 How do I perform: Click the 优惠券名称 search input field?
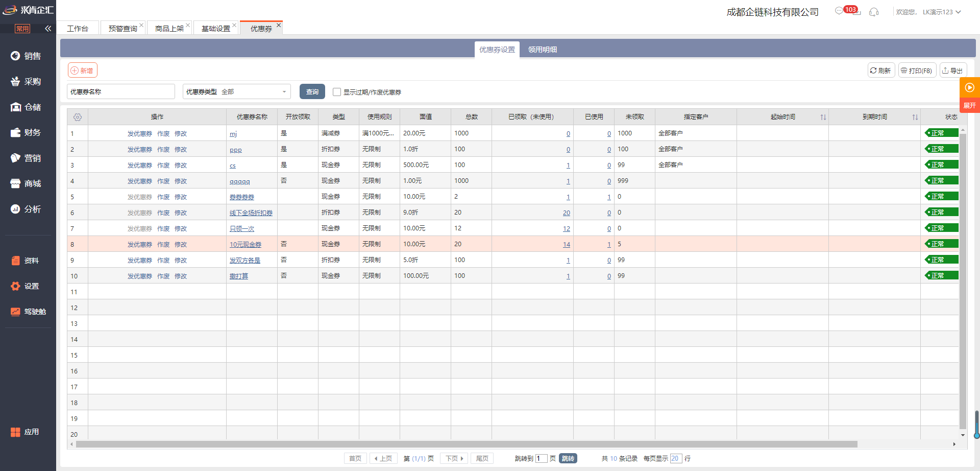pos(121,92)
